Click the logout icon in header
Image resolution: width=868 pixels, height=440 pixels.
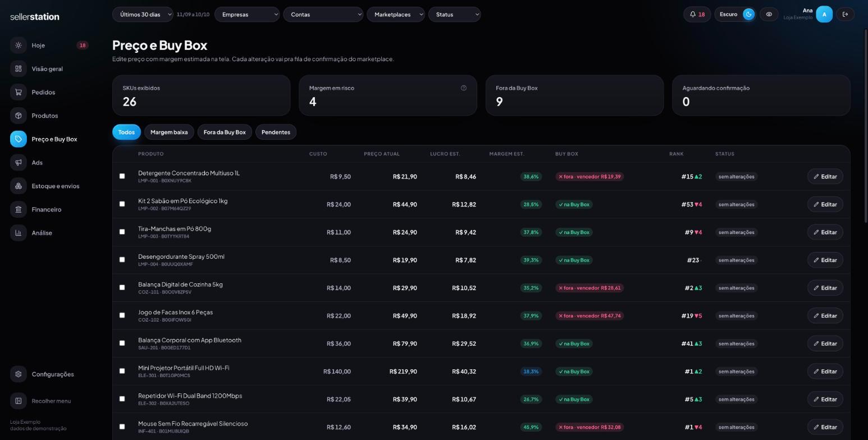846,15
